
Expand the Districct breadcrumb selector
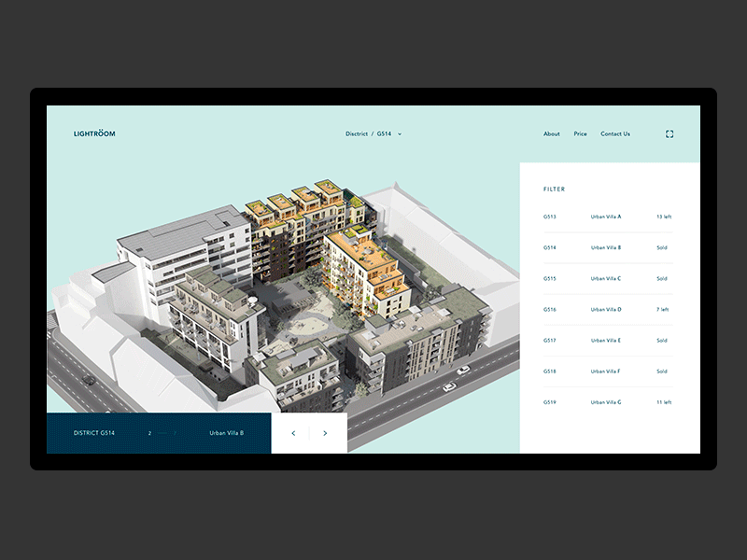pos(358,133)
